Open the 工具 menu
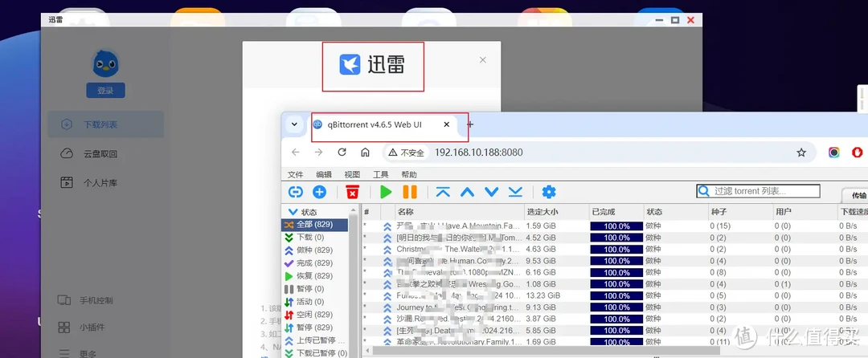 tap(381, 174)
